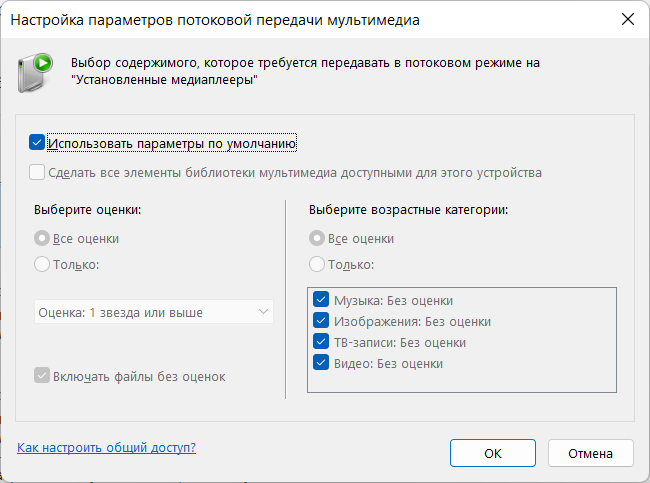Confirm settings with the OK button
Image resolution: width=650 pixels, height=483 pixels.
[x=493, y=453]
